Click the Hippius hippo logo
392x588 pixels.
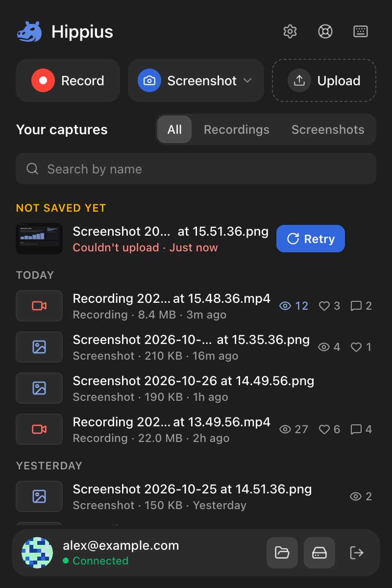click(30, 32)
